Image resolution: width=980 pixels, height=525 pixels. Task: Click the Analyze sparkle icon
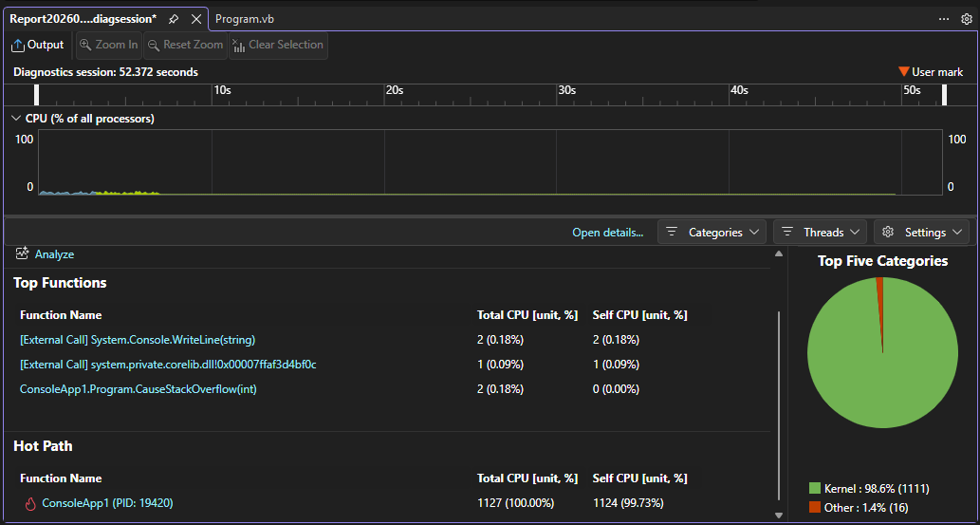tap(23, 254)
